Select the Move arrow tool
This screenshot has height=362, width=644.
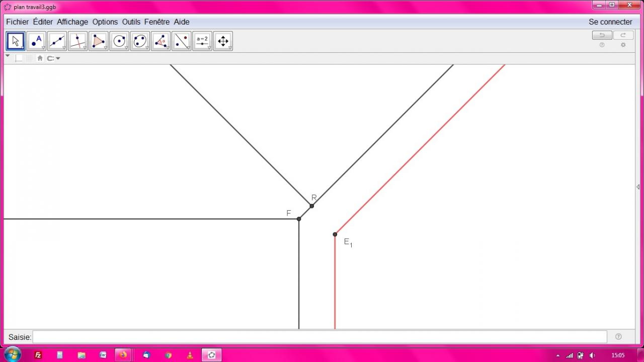pyautogui.click(x=16, y=41)
